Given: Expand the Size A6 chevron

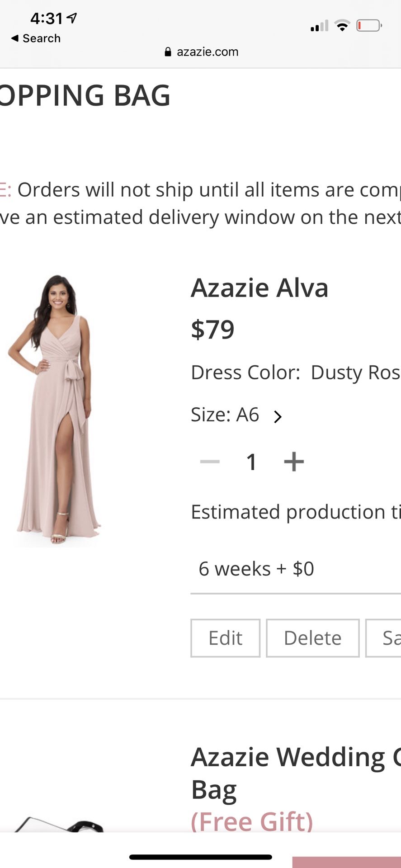Looking at the screenshot, I should tap(278, 415).
